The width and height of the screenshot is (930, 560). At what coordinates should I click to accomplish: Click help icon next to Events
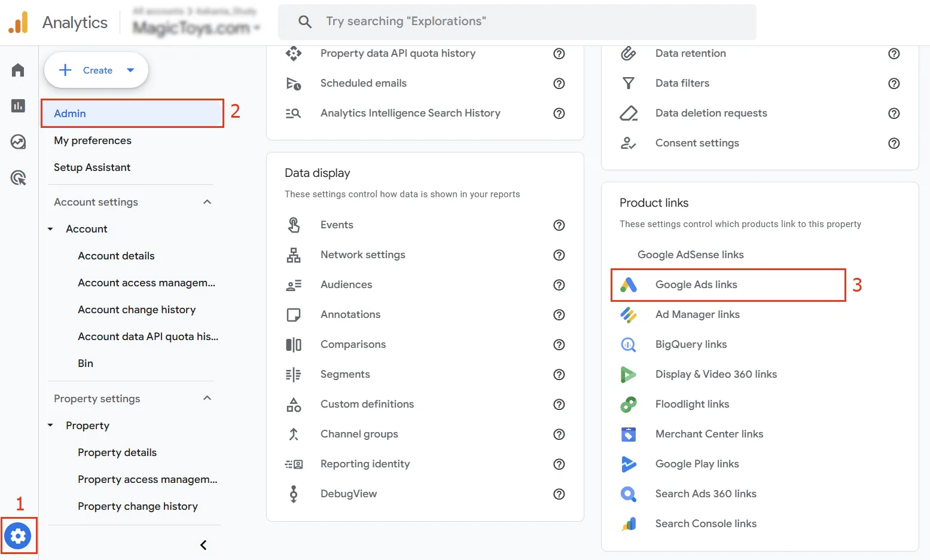coord(559,225)
